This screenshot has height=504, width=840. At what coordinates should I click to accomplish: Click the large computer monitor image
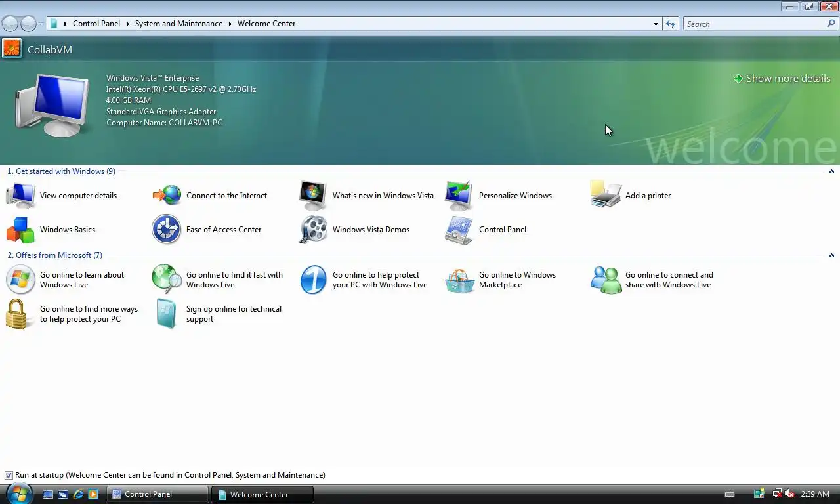click(52, 105)
